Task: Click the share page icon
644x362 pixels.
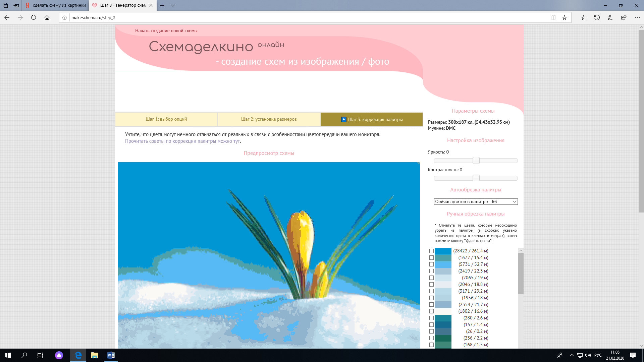Action: tap(624, 18)
